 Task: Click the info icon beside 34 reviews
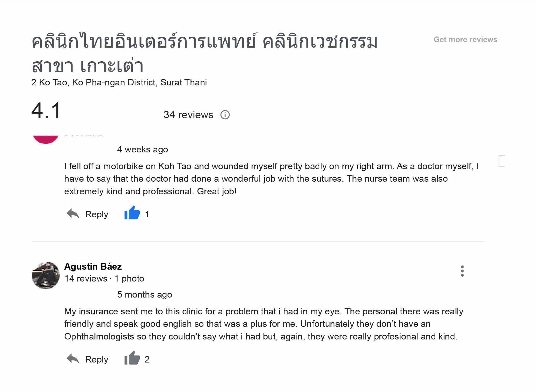(225, 115)
